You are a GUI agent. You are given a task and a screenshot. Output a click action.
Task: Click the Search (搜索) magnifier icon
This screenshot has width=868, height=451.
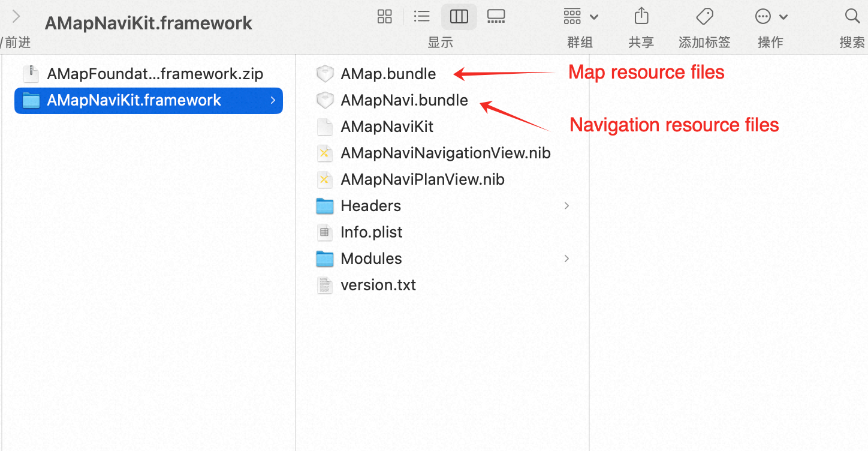(852, 16)
